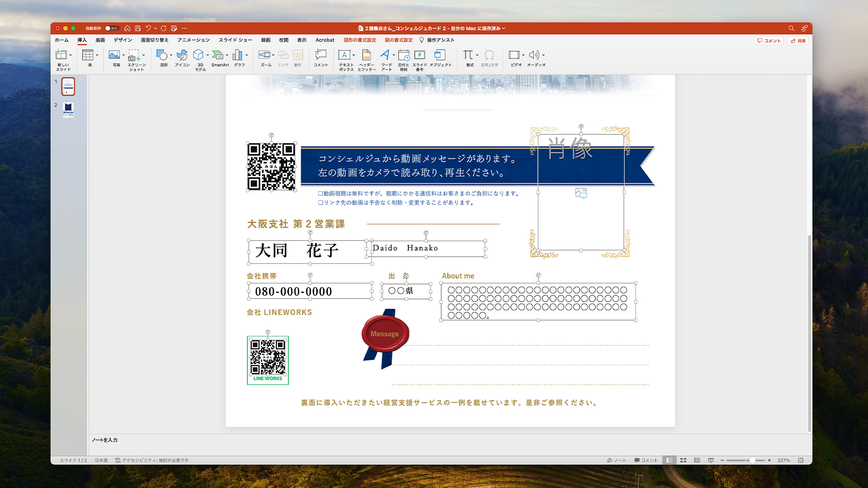This screenshot has height=488, width=868.
Task: Click the SmartArt icon
Action: (x=218, y=55)
